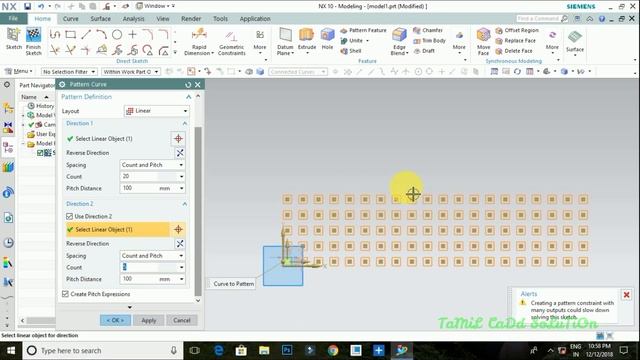Open the No Selection Filter dropdown
Viewport: 640px width, 360px height.
(69, 72)
